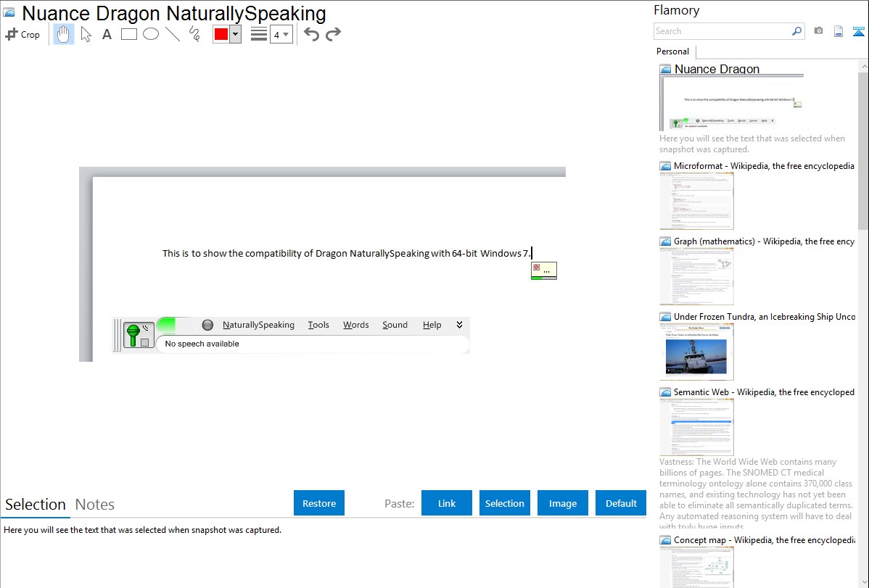
Task: Click the magnifier search icon
Action: pyautogui.click(x=797, y=31)
